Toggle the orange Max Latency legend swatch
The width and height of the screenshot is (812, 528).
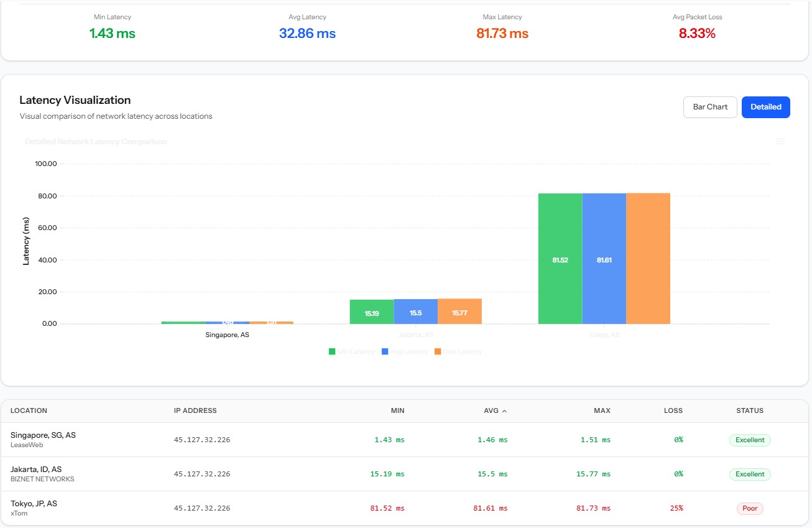[438, 351]
